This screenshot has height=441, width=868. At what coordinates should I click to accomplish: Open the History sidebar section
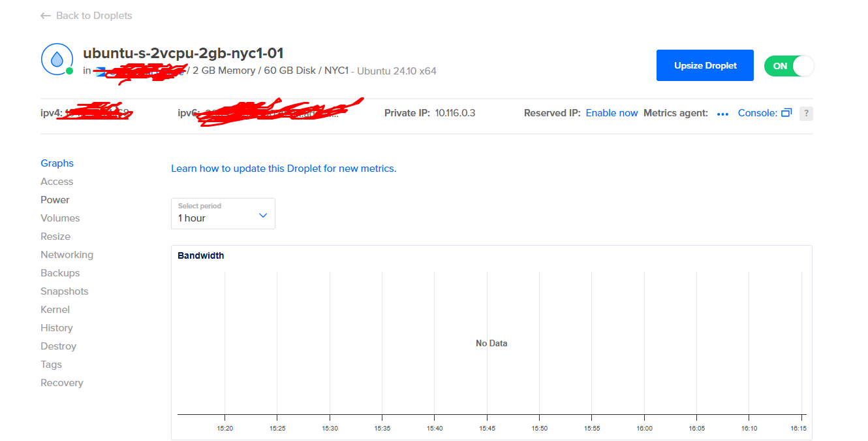point(57,328)
